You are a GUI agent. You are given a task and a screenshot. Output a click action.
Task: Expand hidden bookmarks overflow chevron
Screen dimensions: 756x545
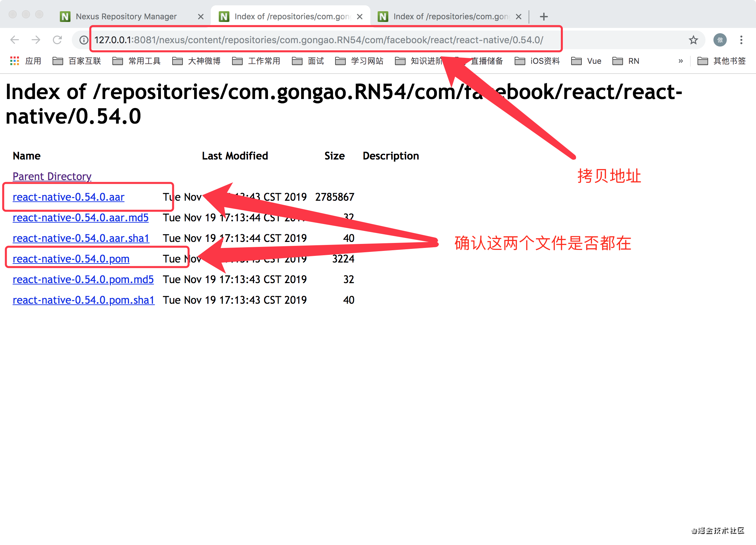tap(680, 61)
